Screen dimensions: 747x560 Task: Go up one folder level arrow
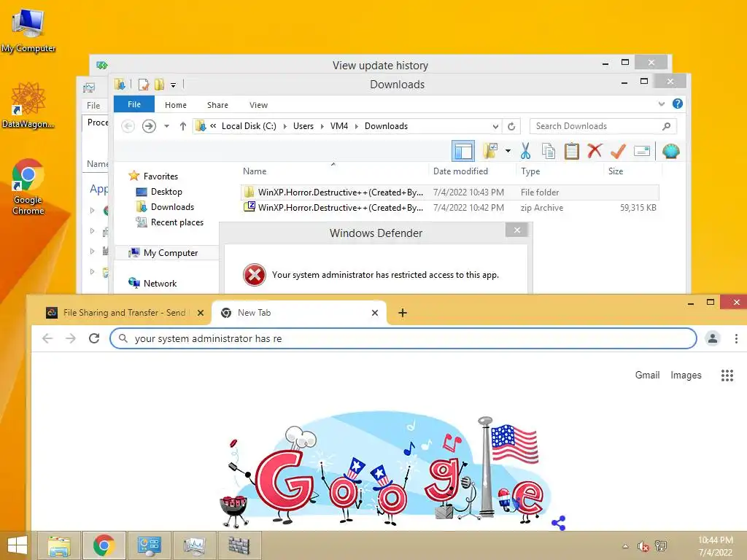pos(183,126)
